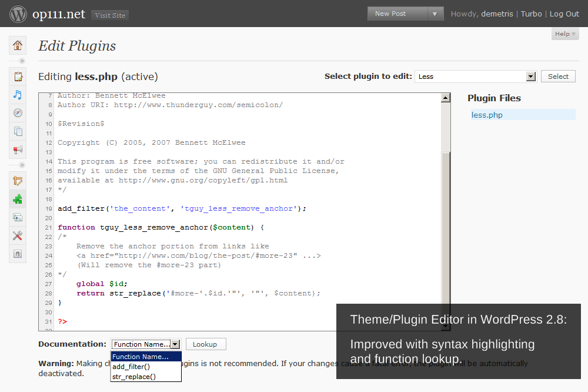Click the 'Editing less.php (active)' heading
The width and height of the screenshot is (588, 392).
pyautogui.click(x=98, y=77)
